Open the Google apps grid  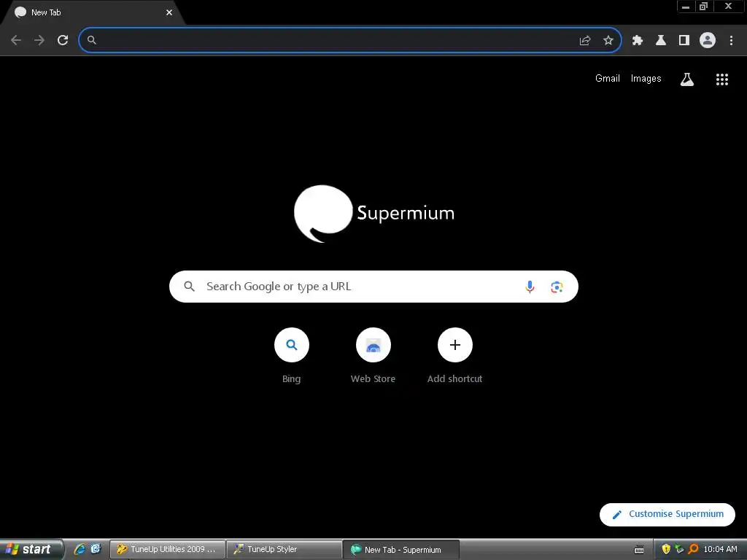click(x=722, y=79)
